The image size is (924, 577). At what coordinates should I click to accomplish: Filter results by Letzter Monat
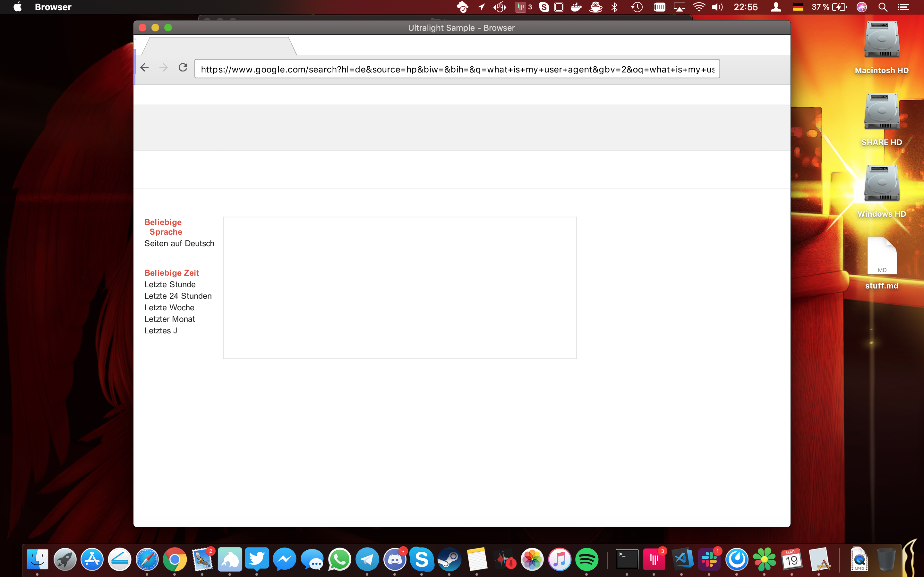pyautogui.click(x=169, y=319)
